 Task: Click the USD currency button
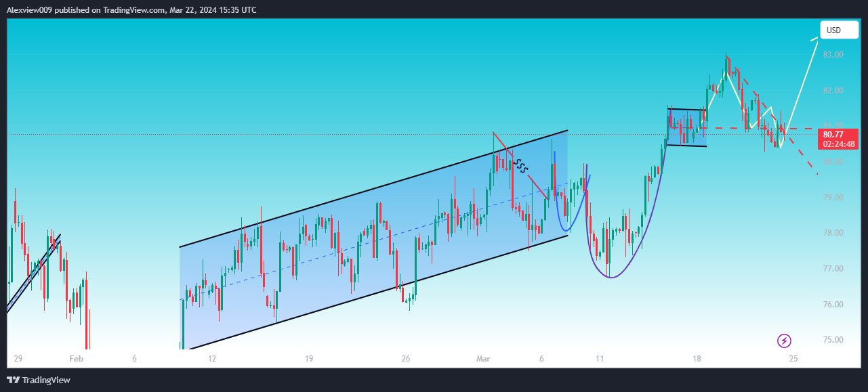tap(839, 30)
